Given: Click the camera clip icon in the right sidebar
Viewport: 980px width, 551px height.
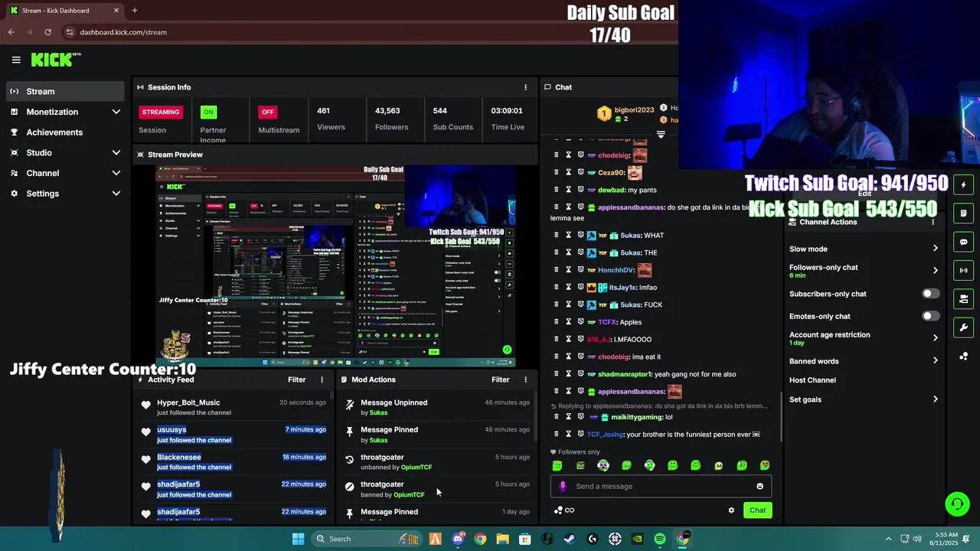Looking at the screenshot, I should 963,298.
